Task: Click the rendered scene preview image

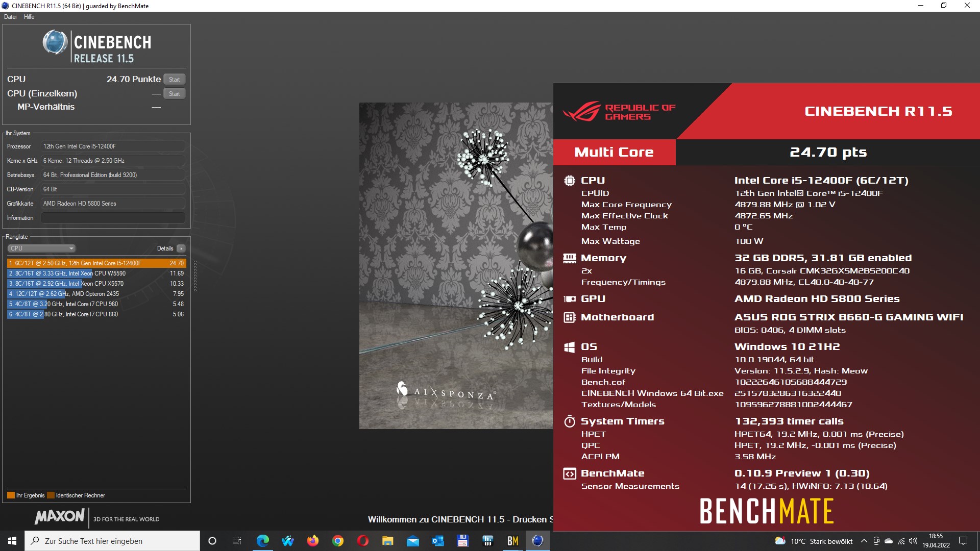Action: point(456,266)
